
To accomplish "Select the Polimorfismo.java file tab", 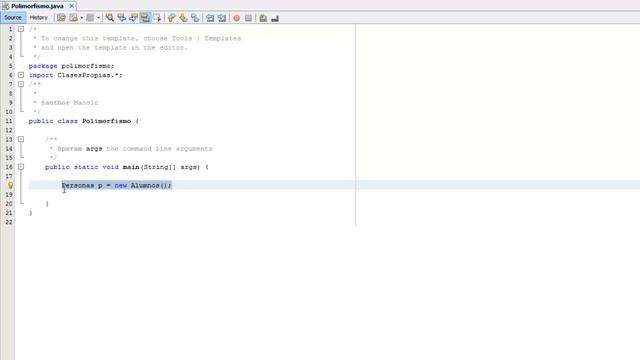I will [37, 6].
